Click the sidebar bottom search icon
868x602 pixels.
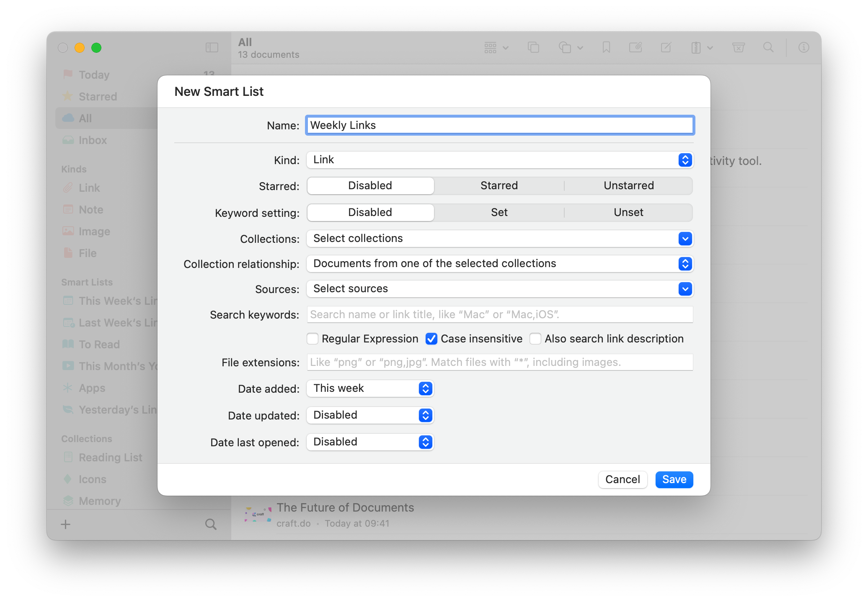211,524
